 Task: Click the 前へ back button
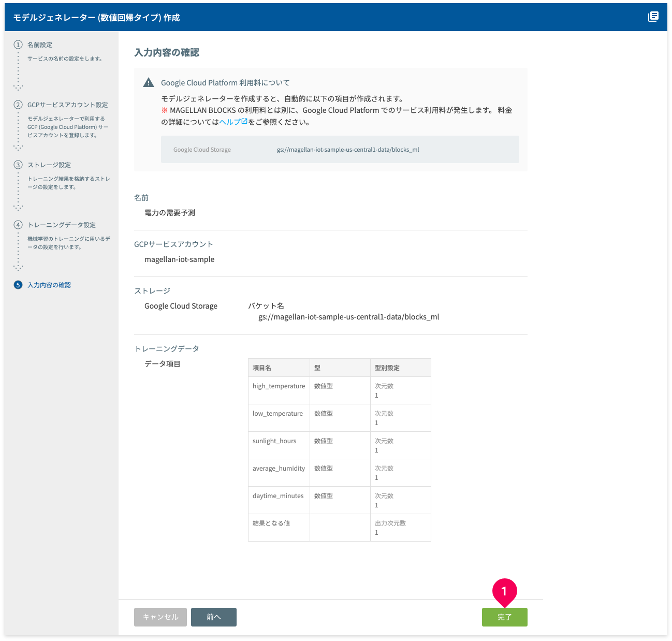214,617
